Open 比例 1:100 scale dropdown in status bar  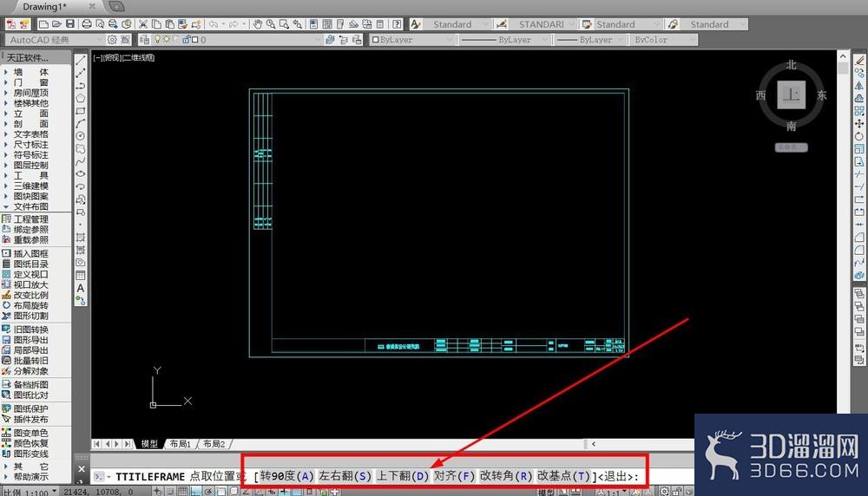tap(30, 492)
